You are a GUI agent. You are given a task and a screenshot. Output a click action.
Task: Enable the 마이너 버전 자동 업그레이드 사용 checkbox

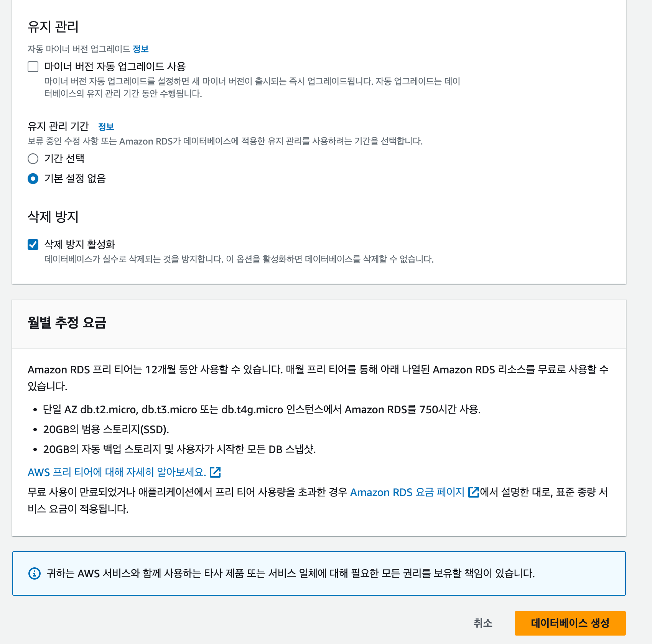[x=33, y=67]
